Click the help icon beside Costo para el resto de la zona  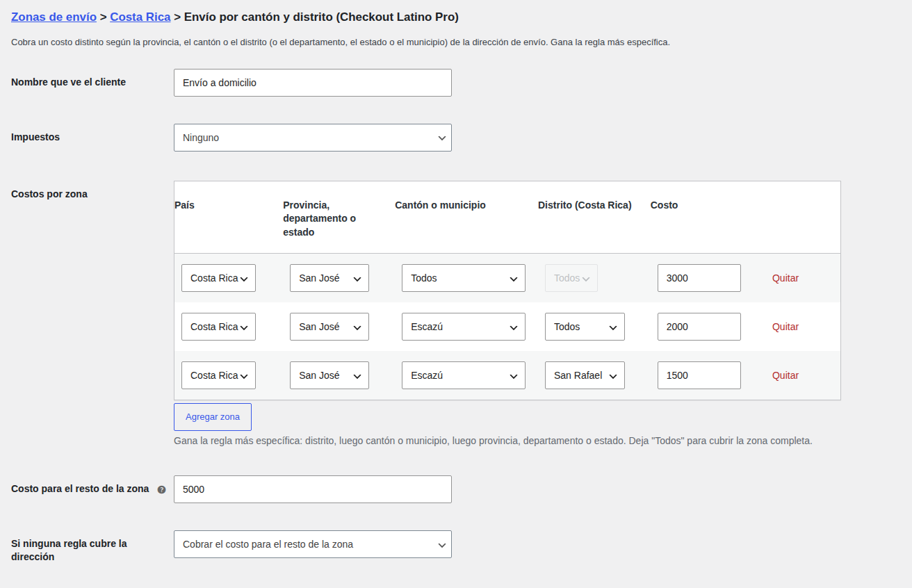[x=162, y=489]
